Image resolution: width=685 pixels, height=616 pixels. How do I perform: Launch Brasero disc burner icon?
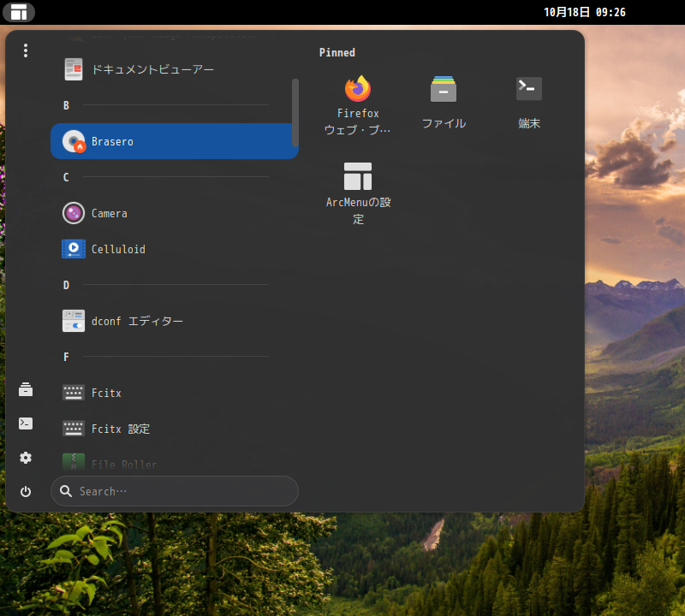(74, 141)
